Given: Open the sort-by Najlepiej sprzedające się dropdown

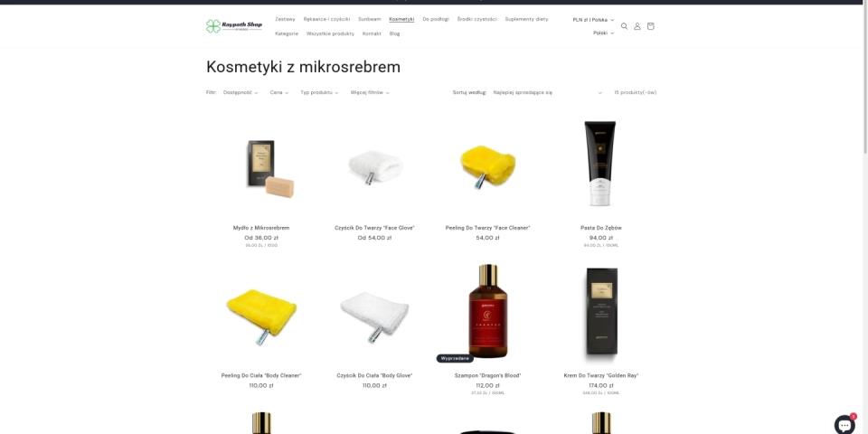Looking at the screenshot, I should pyautogui.click(x=548, y=92).
